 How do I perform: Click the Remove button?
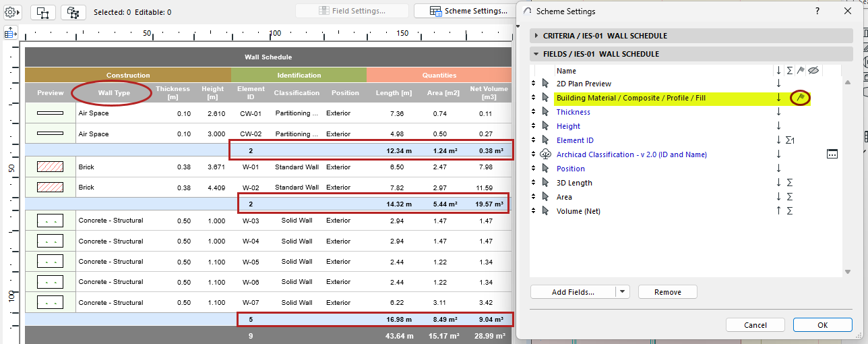tap(667, 292)
